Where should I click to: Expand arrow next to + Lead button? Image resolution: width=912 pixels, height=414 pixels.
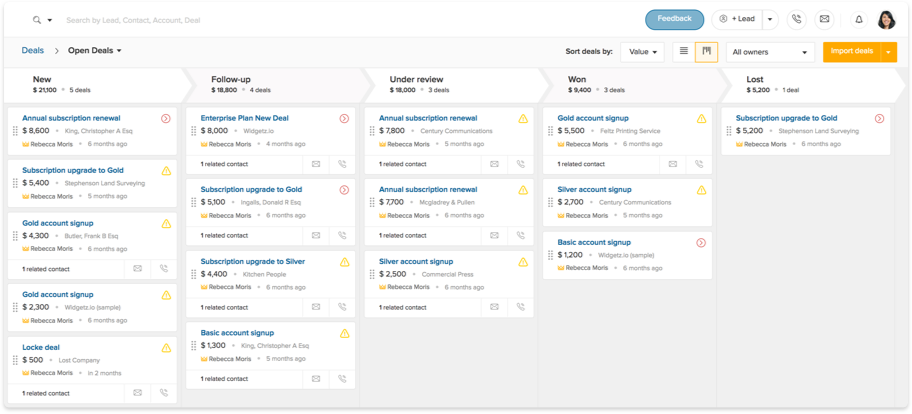coord(769,19)
